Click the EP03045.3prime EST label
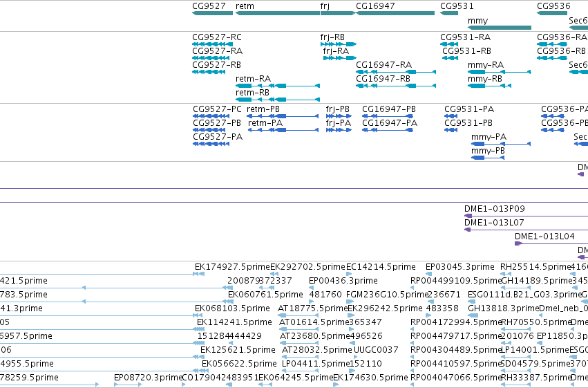The image size is (588, 388). 459,267
